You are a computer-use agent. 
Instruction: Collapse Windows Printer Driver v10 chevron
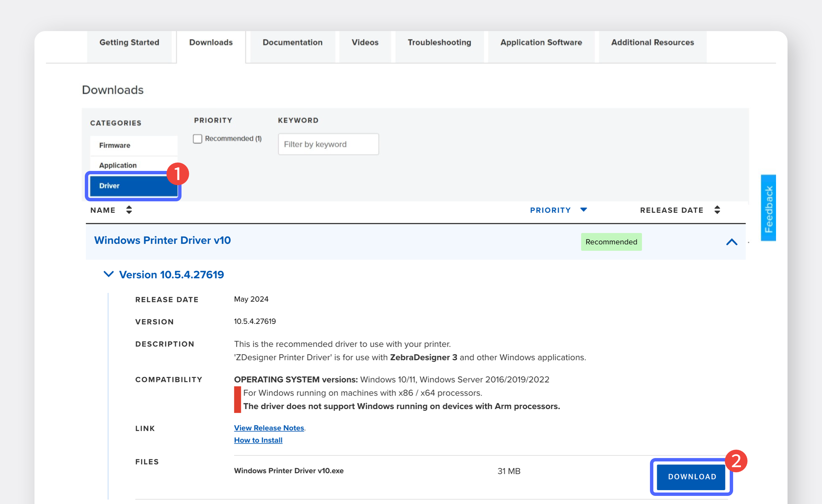731,242
